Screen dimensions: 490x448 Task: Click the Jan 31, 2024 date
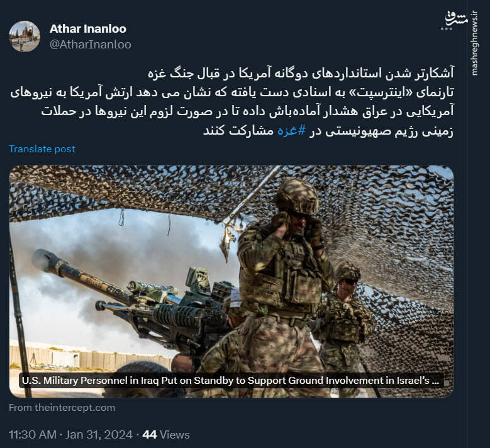coord(99,435)
